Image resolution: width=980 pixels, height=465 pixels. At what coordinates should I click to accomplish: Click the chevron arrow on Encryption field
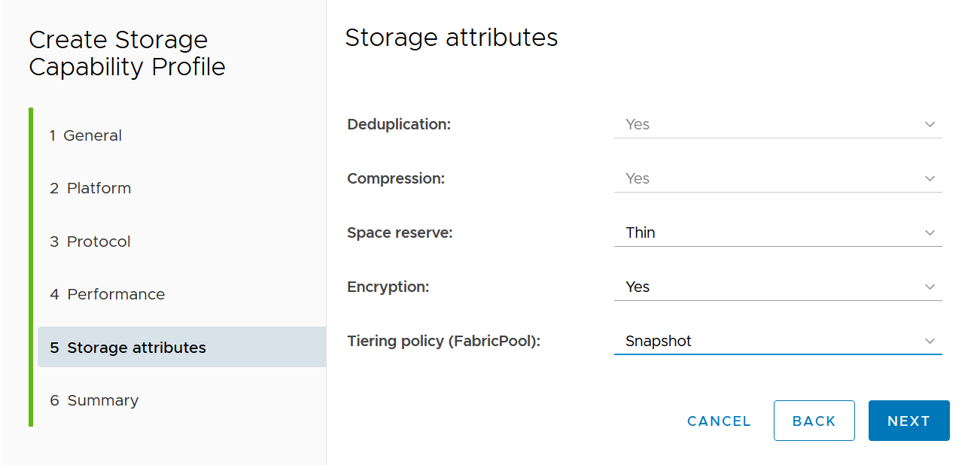tap(930, 287)
